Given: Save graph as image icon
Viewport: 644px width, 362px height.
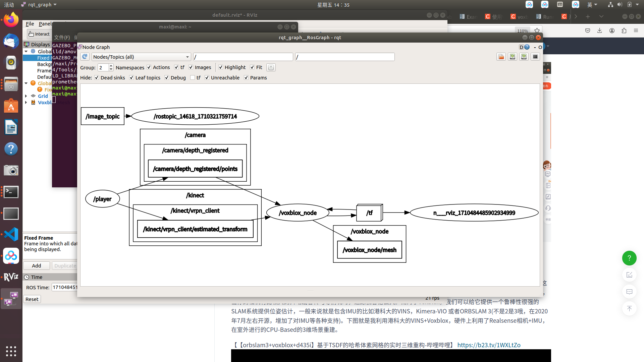Looking at the screenshot, I should pyautogui.click(x=535, y=57).
